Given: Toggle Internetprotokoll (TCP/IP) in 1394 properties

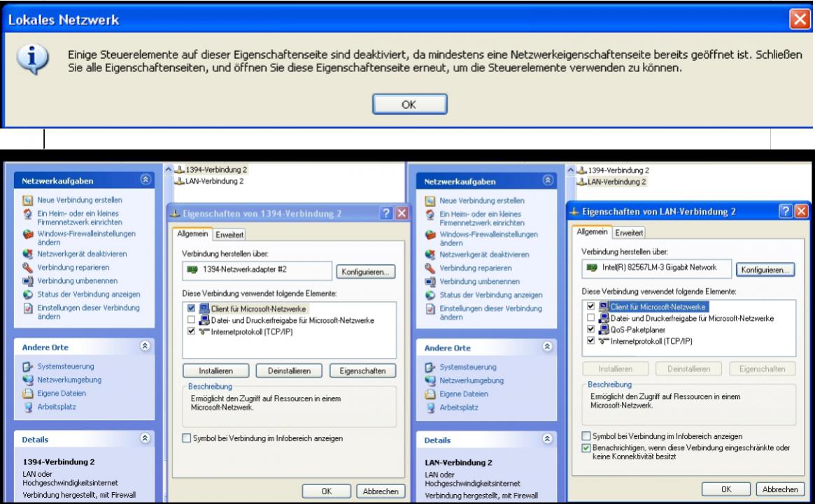Looking at the screenshot, I should pyautogui.click(x=191, y=331).
